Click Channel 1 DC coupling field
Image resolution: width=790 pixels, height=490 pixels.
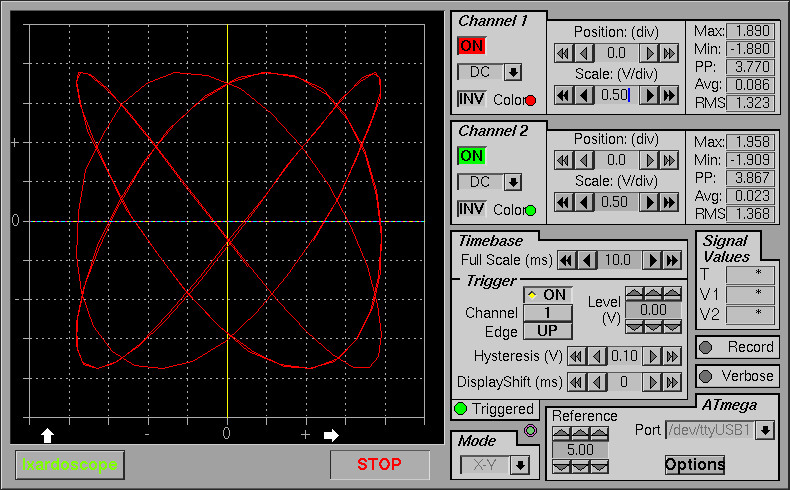480,72
